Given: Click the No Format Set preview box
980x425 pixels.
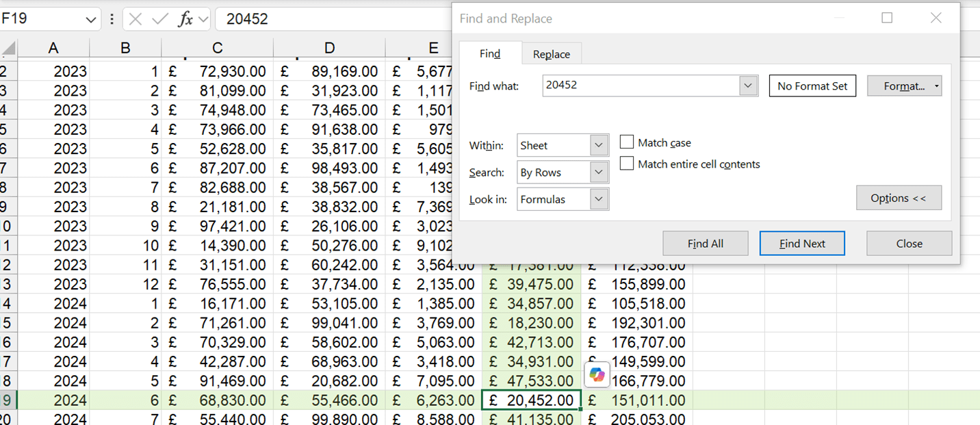Looking at the screenshot, I should (812, 86).
